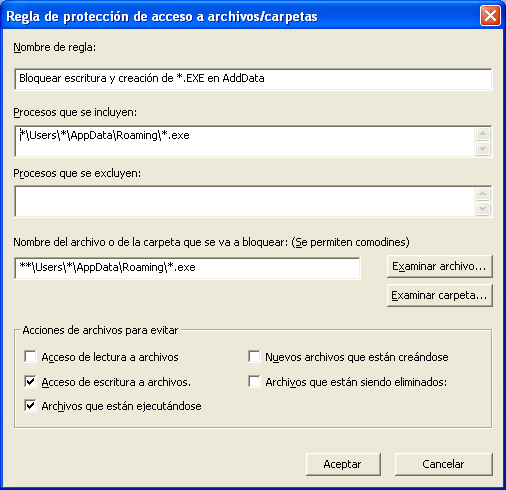Click the empty Procesos que se excluyen box
506x490 pixels.
pos(245,201)
